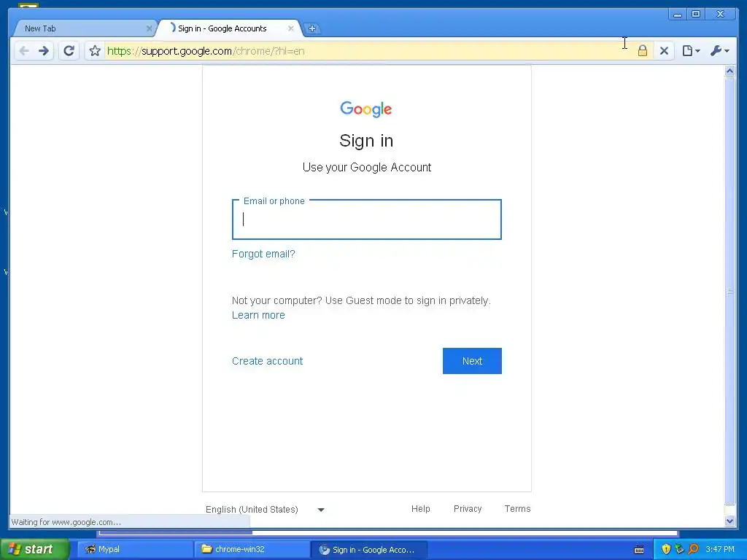Image resolution: width=747 pixels, height=560 pixels.
Task: Click the padlock security icon in address bar
Action: point(642,51)
